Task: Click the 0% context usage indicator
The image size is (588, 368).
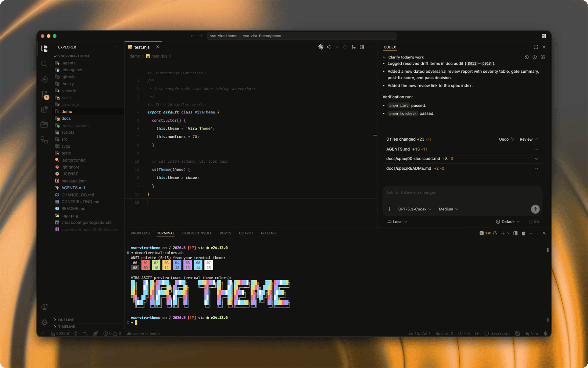Action: tap(534, 222)
